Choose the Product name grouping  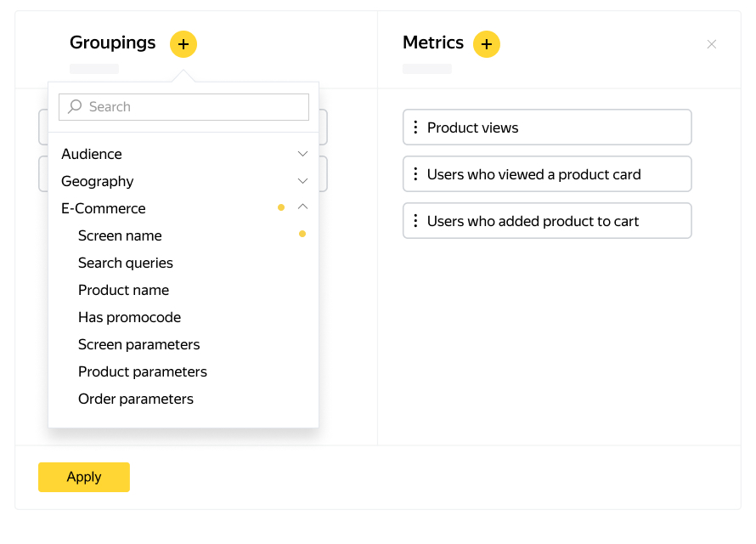pos(123,290)
